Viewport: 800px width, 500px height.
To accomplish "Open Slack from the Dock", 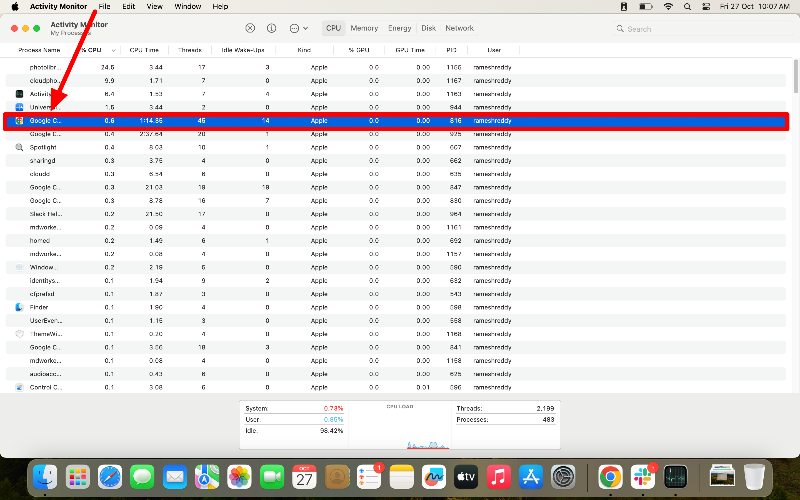I will pyautogui.click(x=643, y=477).
